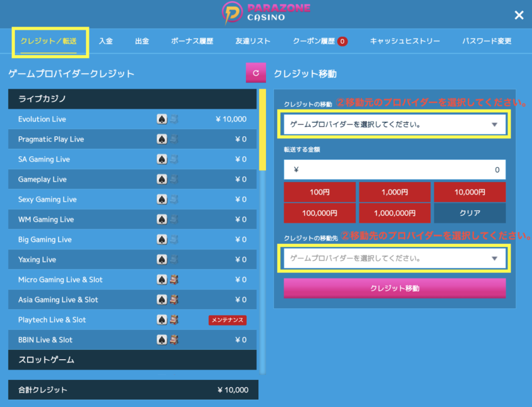Viewport: 532px width, 407px height.
Task: Click the Parazone Casino logo
Action: pos(266,13)
